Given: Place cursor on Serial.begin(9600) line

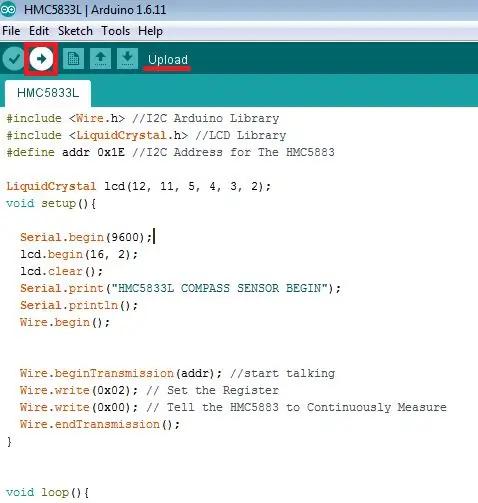Looking at the screenshot, I should 86,237.
